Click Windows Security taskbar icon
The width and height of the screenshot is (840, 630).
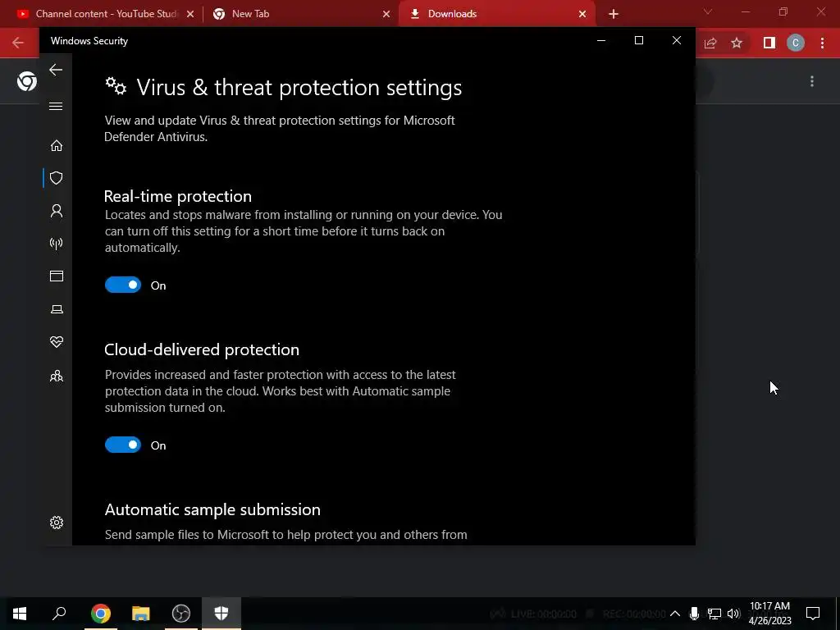click(221, 614)
